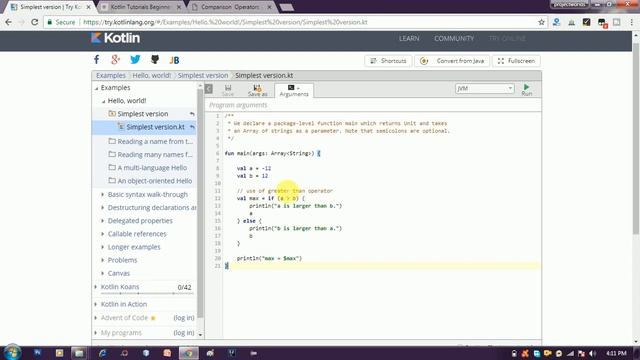Viewport: 640px width, 360px height.
Task: Open Reading many names f... folder
Action: (150, 154)
